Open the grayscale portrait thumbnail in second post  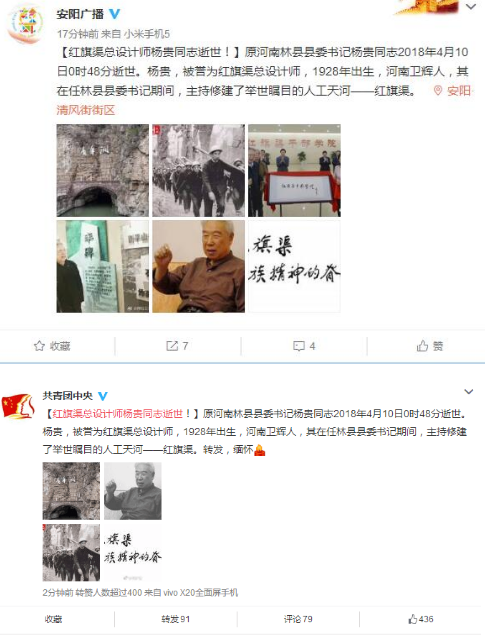pyautogui.click(x=133, y=491)
